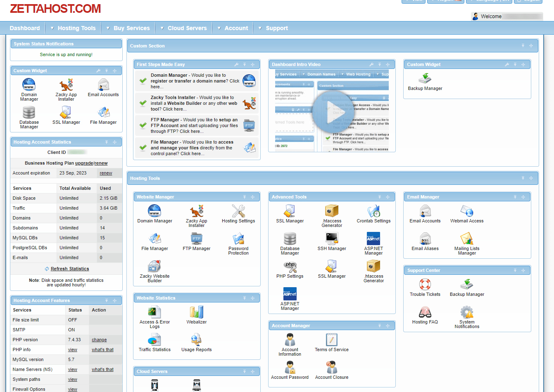
Task: Open Database Manager in the left Custom Widget
Action: (29, 118)
